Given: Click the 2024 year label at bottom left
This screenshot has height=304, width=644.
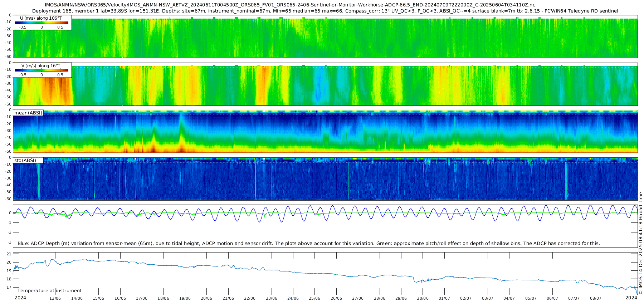Looking at the screenshot, I should (20, 298).
